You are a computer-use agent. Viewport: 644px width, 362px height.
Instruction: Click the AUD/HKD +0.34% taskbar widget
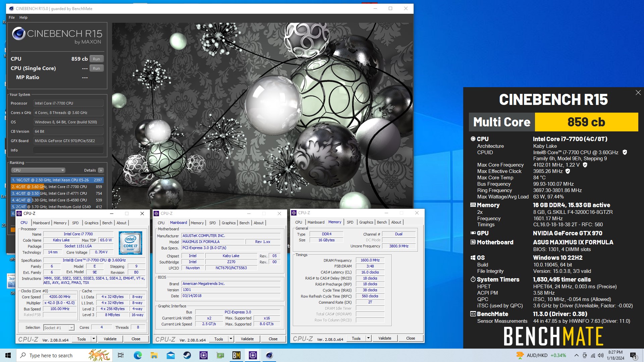click(x=541, y=355)
